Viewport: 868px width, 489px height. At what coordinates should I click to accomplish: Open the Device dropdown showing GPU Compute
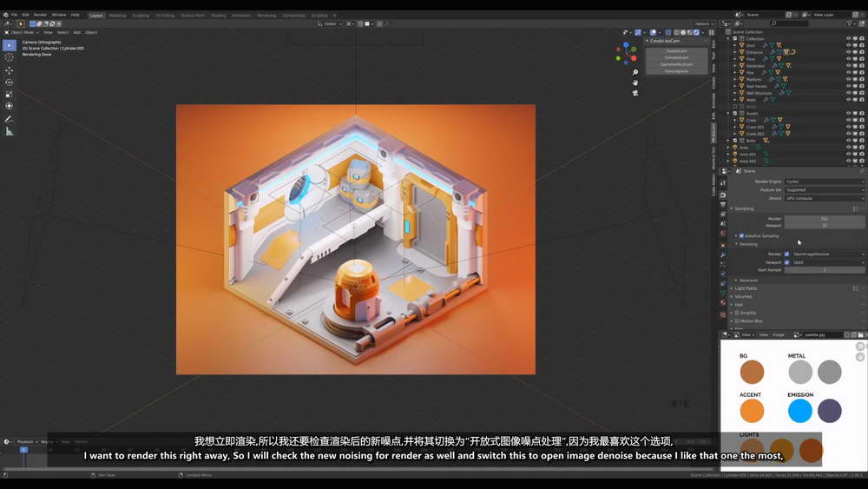coord(824,198)
